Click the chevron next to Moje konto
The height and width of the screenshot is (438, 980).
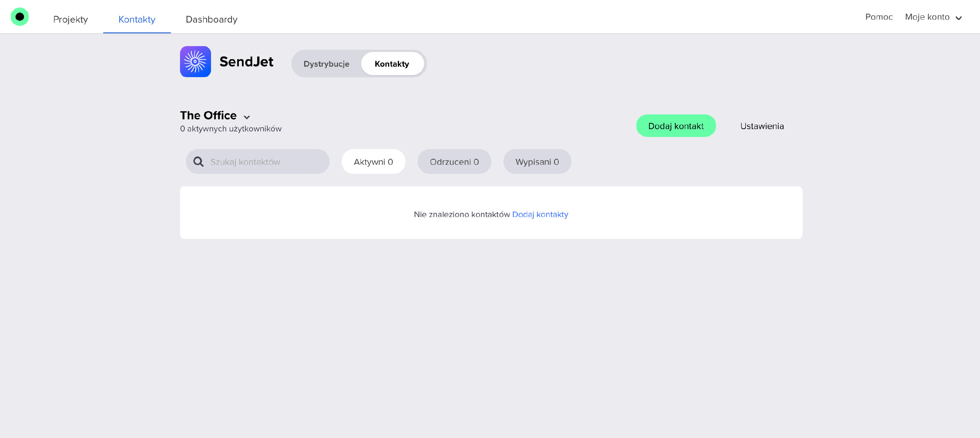point(958,18)
